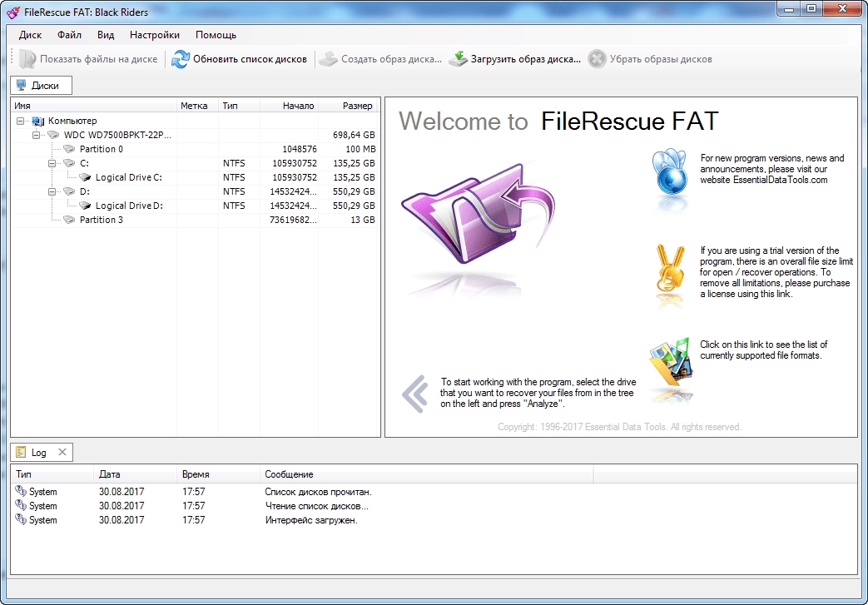The image size is (868, 605).
Task: Click the globe website icon
Action: pyautogui.click(x=670, y=171)
